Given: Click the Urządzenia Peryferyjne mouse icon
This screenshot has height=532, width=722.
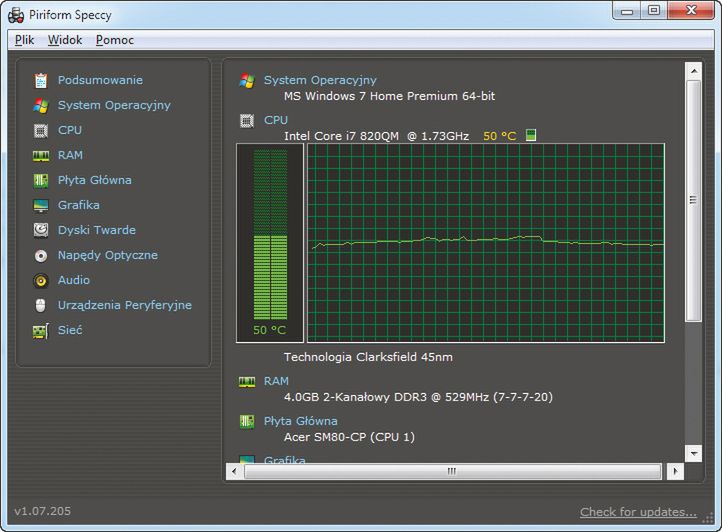Looking at the screenshot, I should pos(40,305).
